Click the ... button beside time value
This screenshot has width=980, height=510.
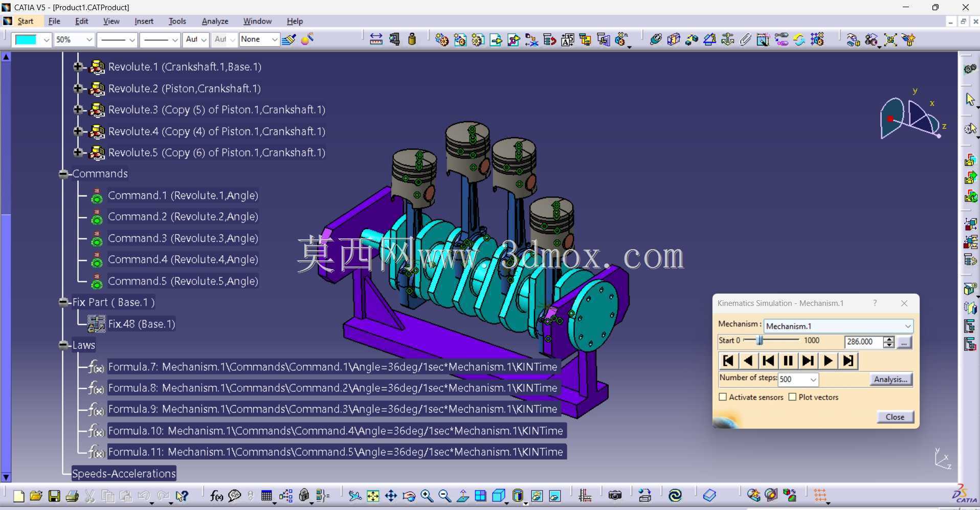click(x=904, y=342)
